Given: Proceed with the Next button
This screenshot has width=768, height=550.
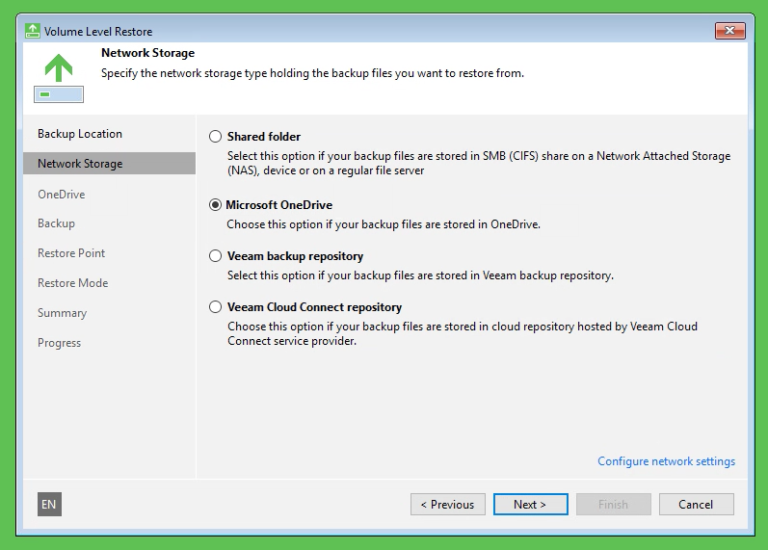Looking at the screenshot, I should [x=530, y=504].
